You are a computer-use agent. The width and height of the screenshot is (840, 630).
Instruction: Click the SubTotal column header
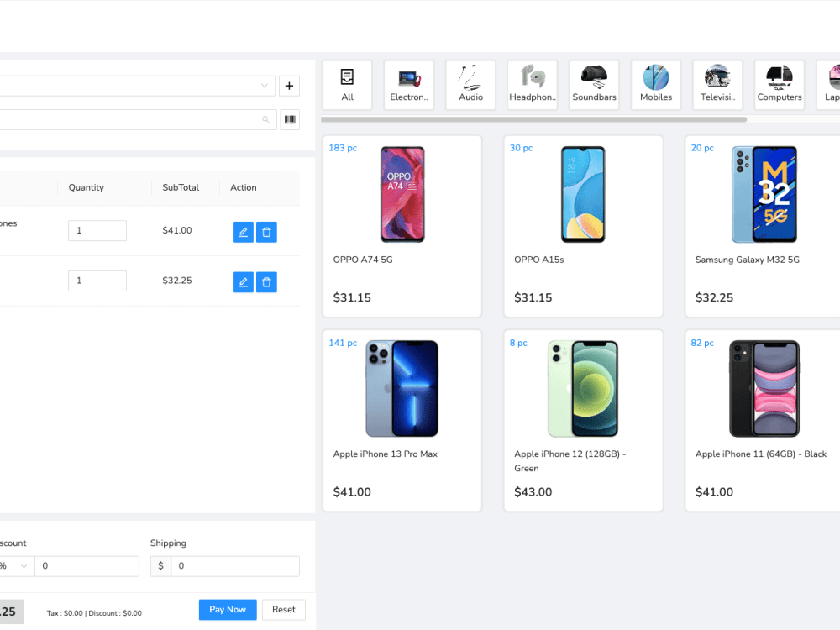pyautogui.click(x=181, y=187)
